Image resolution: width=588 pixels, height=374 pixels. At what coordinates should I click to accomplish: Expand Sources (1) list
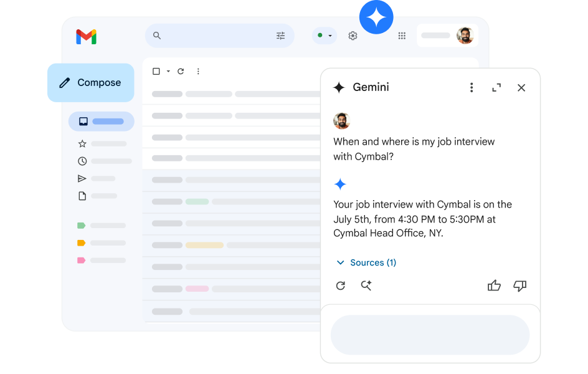[366, 262]
